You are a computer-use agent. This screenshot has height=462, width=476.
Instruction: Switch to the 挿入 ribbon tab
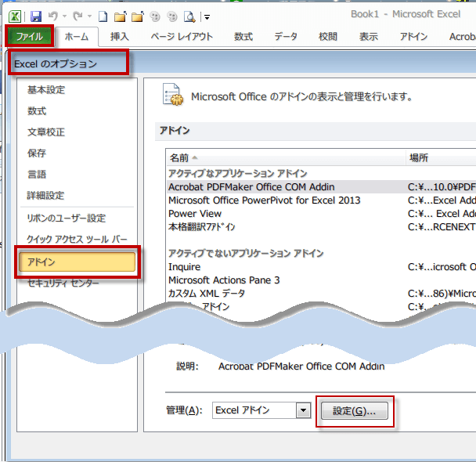[120, 37]
